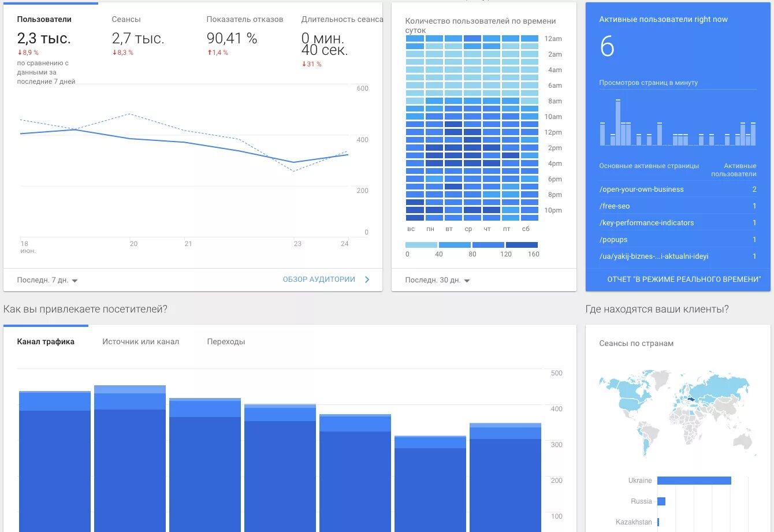The height and width of the screenshot is (532, 774).
Task: Click the /popups active page row
Action: click(678, 240)
